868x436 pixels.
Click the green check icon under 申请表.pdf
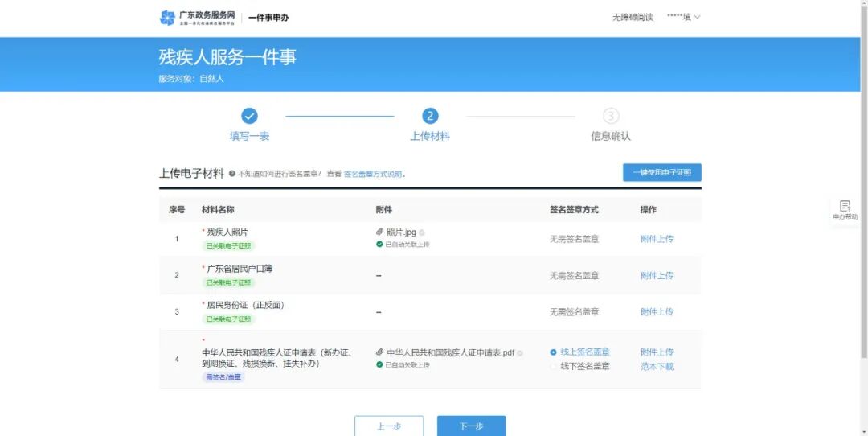[379, 364]
